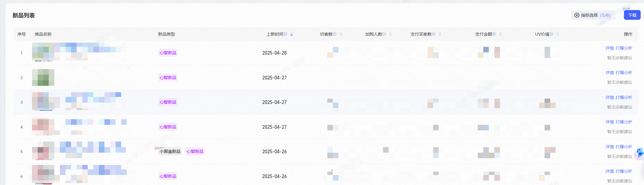Screen dimensions: 644x185
Task: Click the question mark icon beside 加购人数
Action: (384, 34)
